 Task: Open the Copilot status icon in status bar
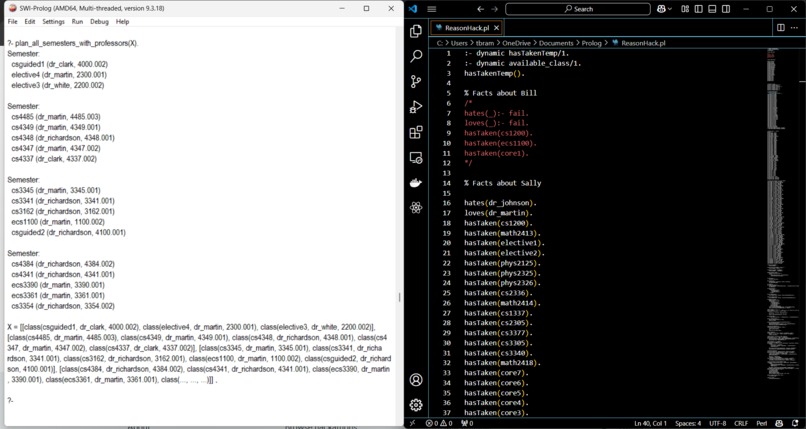(x=780, y=423)
